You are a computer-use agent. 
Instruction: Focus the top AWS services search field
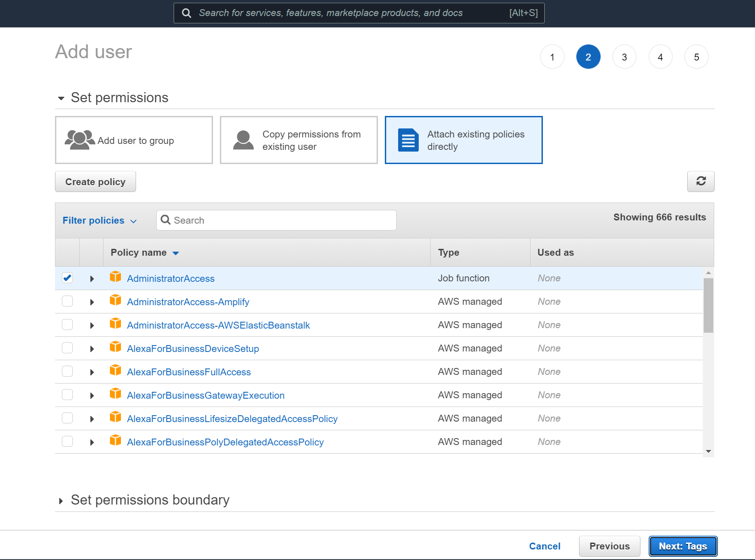coord(359,13)
